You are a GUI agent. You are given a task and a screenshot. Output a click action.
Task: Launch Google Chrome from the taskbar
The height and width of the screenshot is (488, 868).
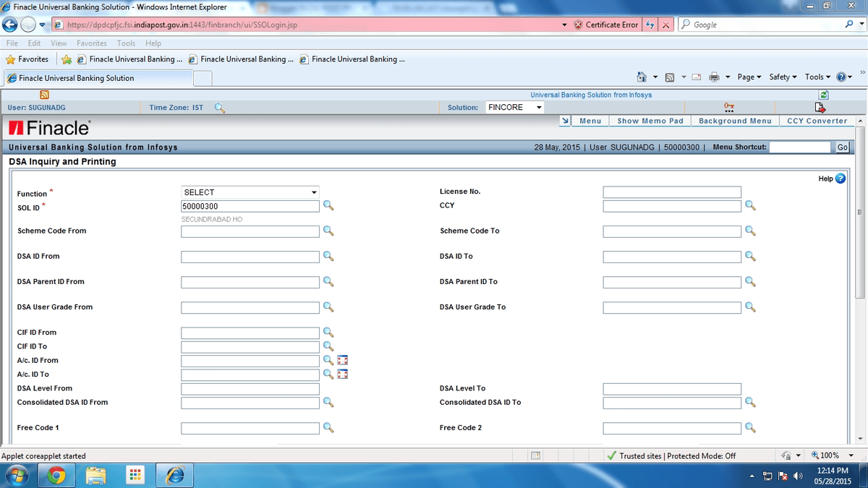(x=56, y=475)
